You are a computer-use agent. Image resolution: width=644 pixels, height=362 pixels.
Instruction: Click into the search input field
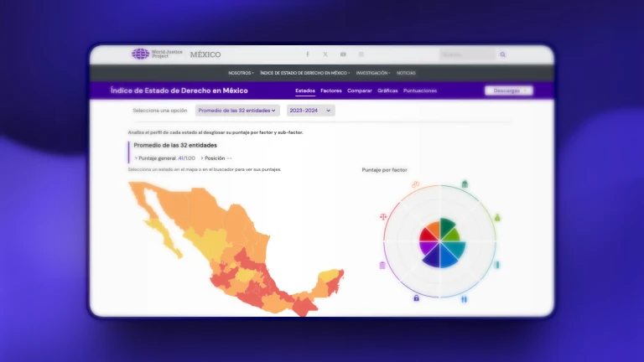[467, 54]
